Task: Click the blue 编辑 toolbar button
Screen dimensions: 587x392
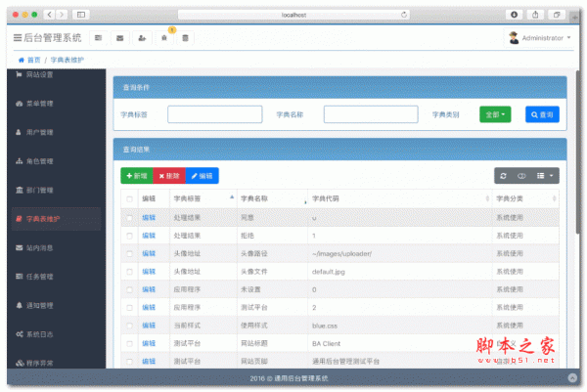Action: click(x=203, y=176)
